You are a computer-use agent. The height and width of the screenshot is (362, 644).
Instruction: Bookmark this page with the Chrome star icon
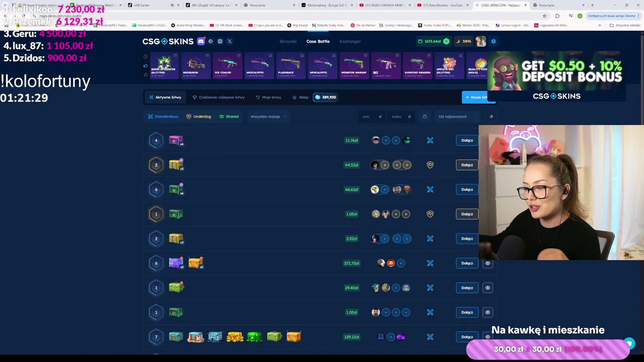544,16
